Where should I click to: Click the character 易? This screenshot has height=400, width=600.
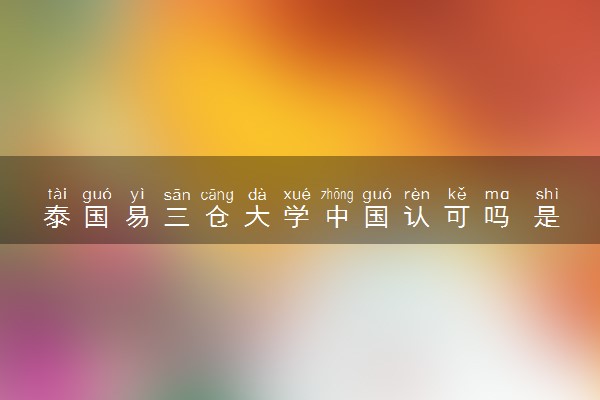(137, 217)
